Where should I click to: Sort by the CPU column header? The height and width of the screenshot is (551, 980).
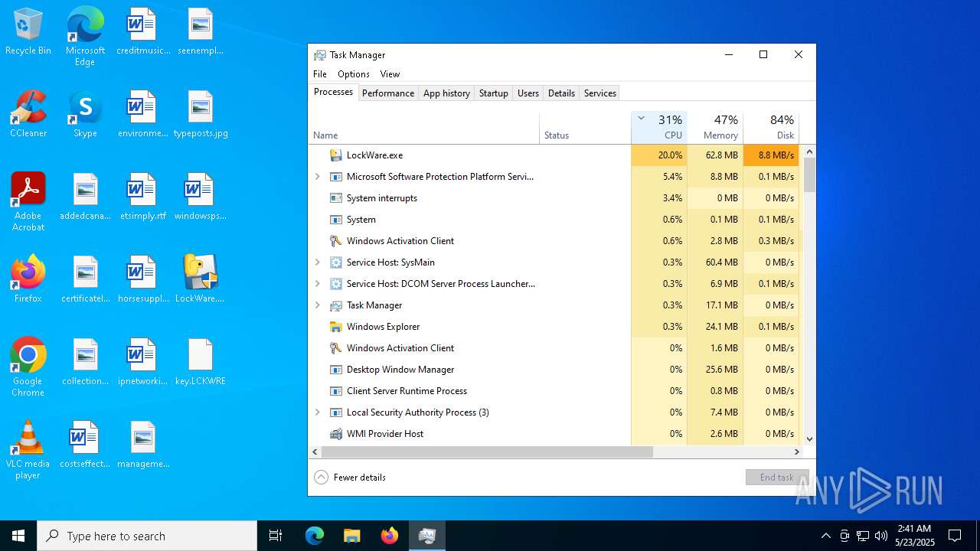tap(659, 127)
